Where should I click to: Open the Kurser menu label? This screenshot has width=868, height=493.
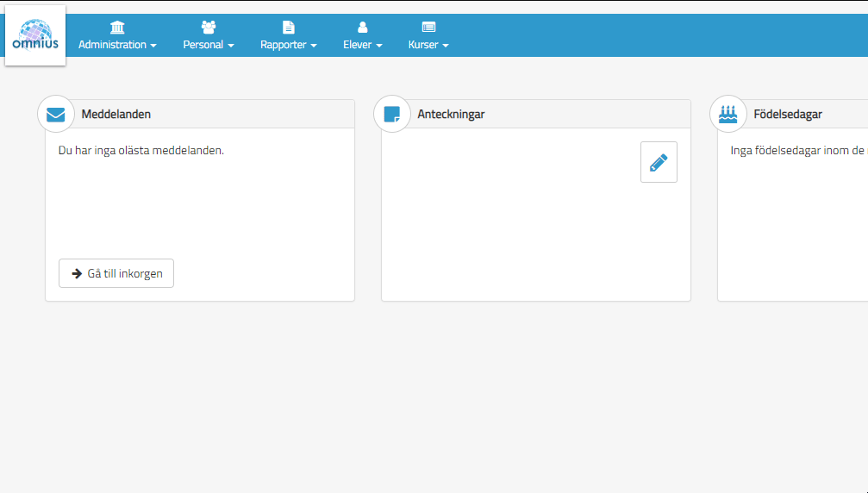(x=423, y=45)
